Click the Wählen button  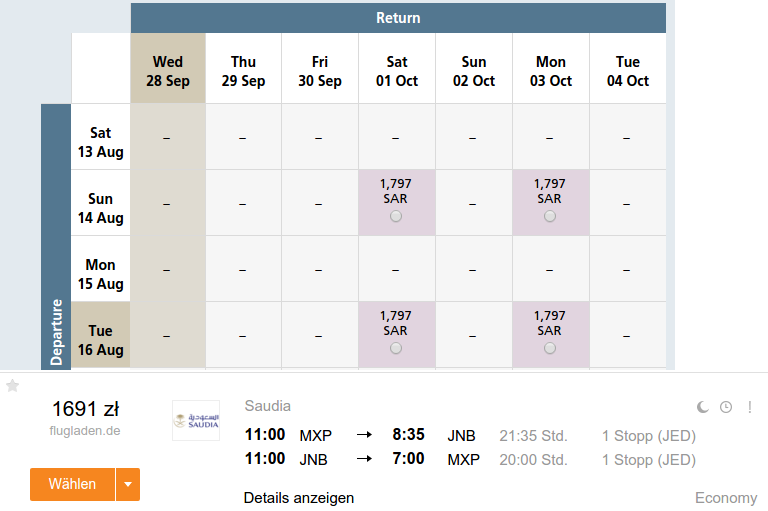(x=72, y=485)
